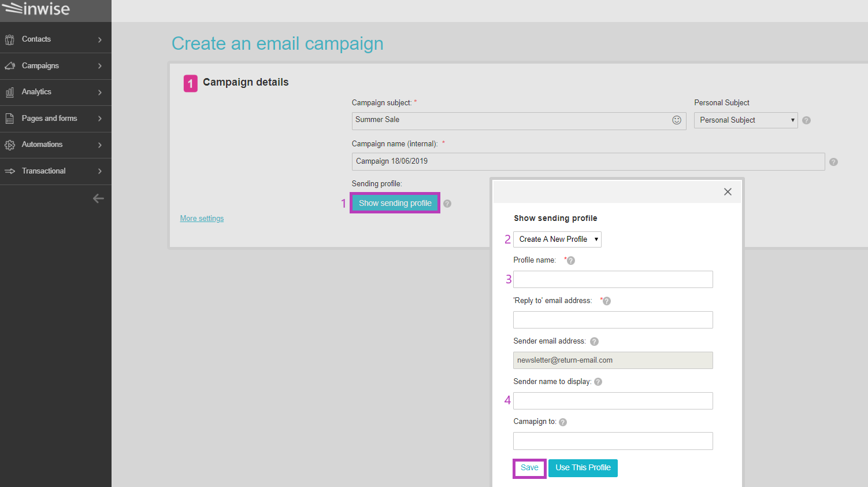Expand the Campaigns menu chevron
This screenshot has width=868, height=487.
(x=98, y=65)
